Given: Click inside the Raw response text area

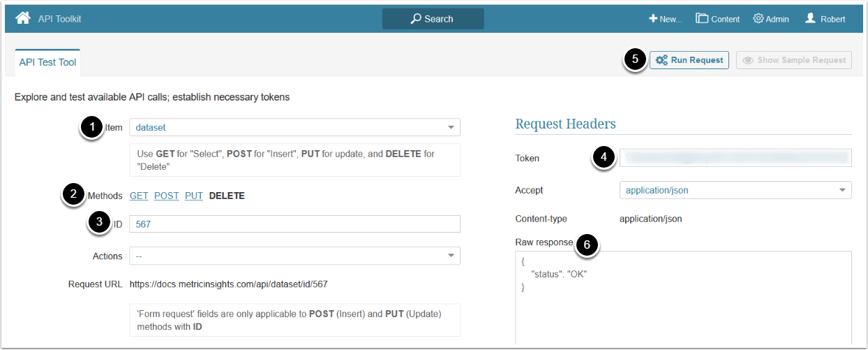Looking at the screenshot, I should coord(683,307).
